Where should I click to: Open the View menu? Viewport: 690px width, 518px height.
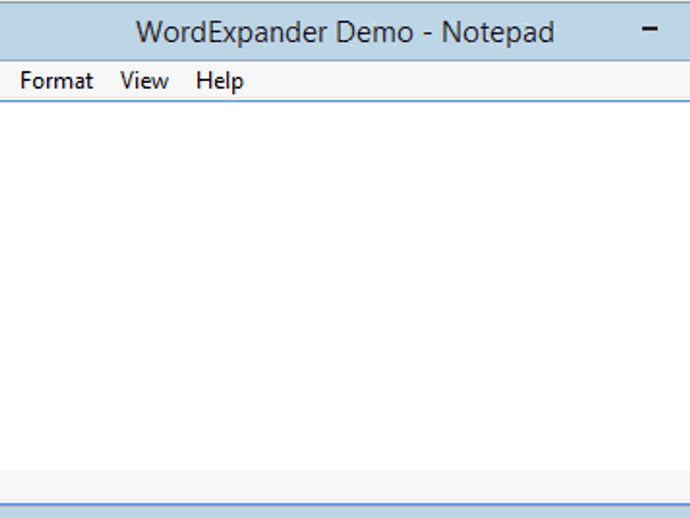tap(144, 81)
